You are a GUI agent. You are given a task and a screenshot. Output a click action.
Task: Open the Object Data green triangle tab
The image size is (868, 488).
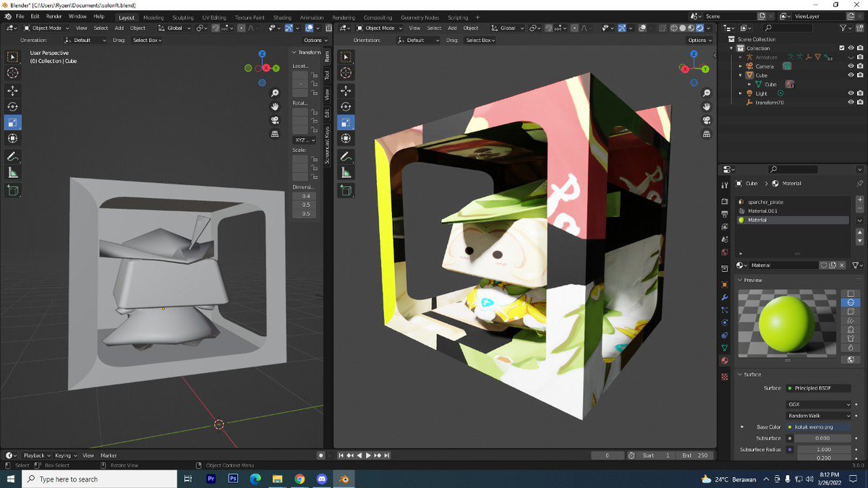coord(725,348)
